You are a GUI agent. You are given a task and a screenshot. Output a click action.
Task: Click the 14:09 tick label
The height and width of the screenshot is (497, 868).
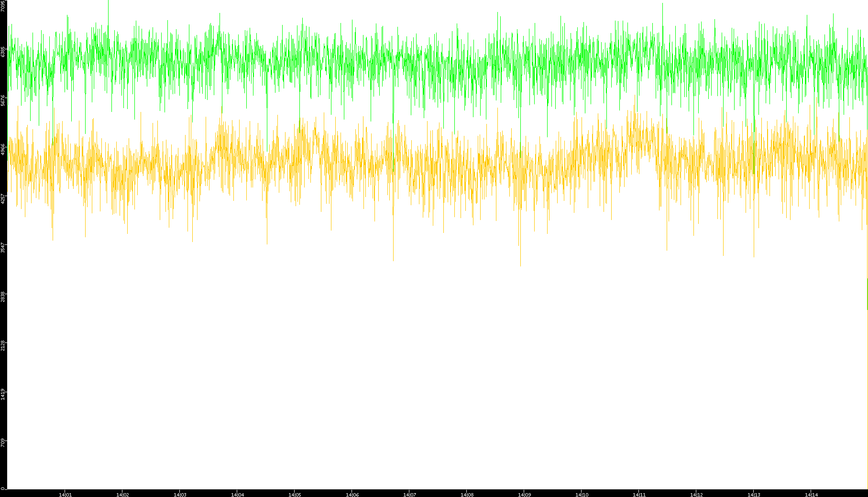tap(524, 494)
